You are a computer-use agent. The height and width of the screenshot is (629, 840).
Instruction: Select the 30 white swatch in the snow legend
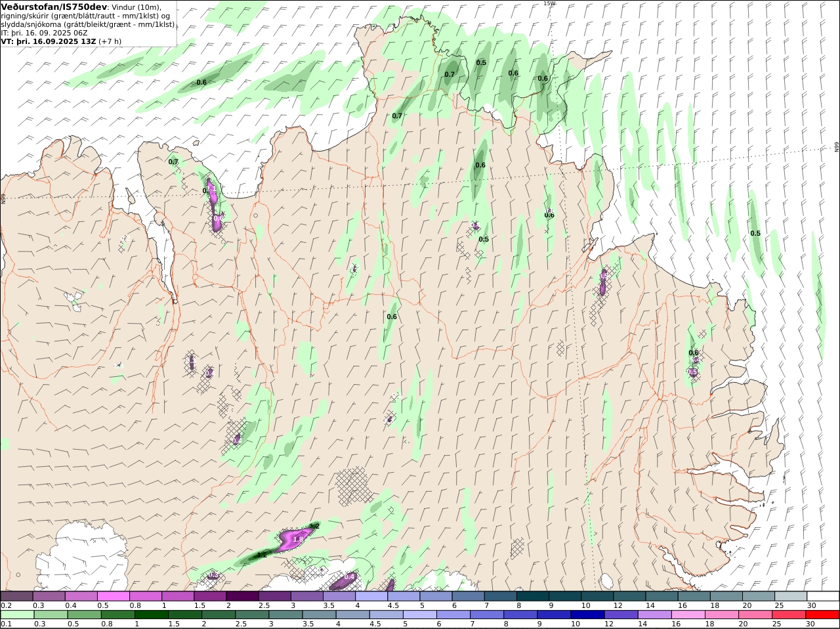tap(823, 596)
